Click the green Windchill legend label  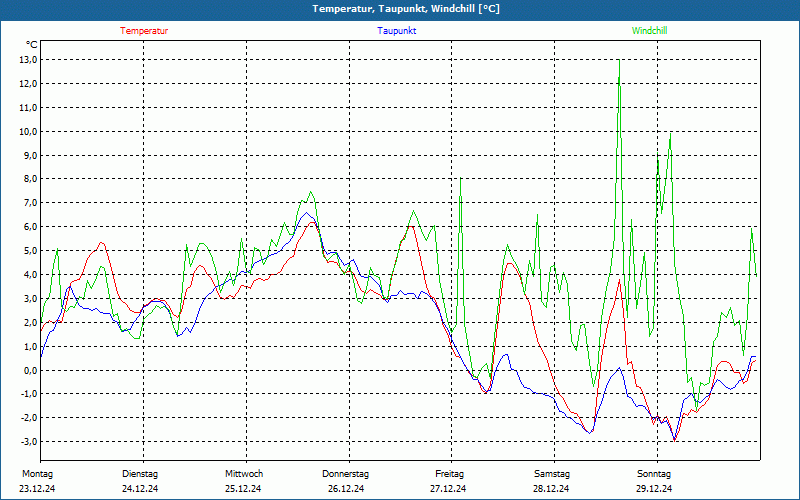[649, 31]
